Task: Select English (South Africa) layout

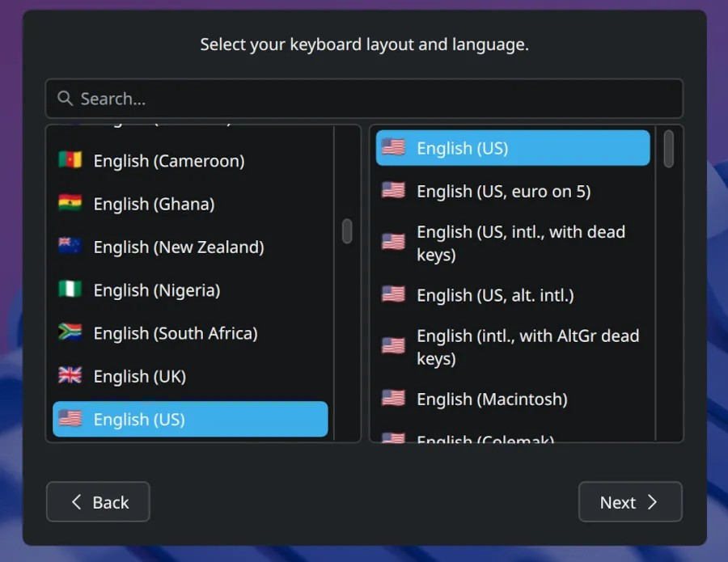Action: (x=176, y=332)
